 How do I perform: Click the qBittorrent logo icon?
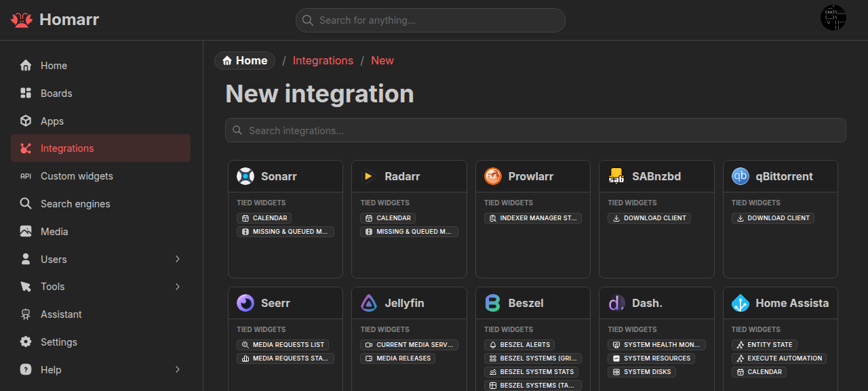tap(741, 176)
